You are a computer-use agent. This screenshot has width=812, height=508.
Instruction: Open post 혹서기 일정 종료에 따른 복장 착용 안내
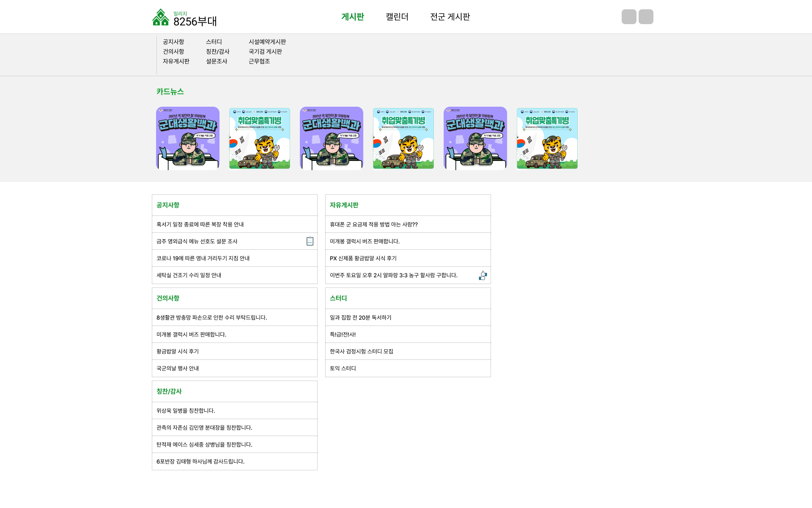(x=235, y=224)
